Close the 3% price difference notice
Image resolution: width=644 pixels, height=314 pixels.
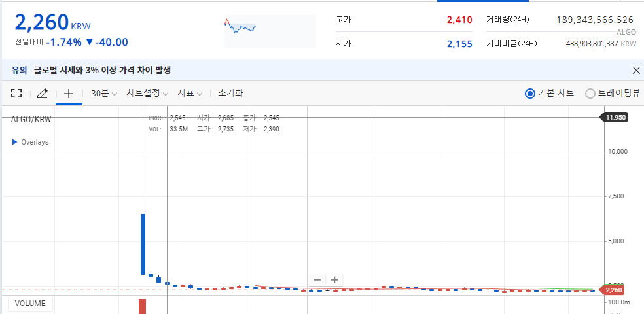636,70
